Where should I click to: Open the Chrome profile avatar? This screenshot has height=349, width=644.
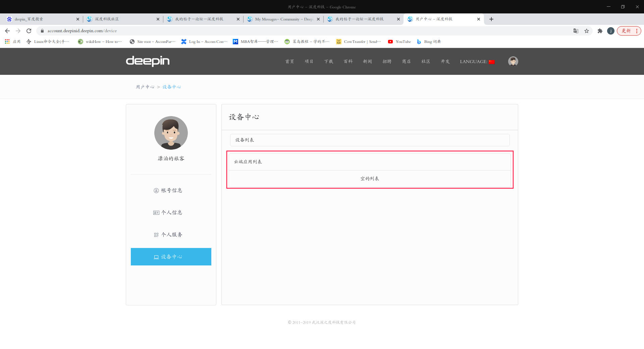click(611, 31)
